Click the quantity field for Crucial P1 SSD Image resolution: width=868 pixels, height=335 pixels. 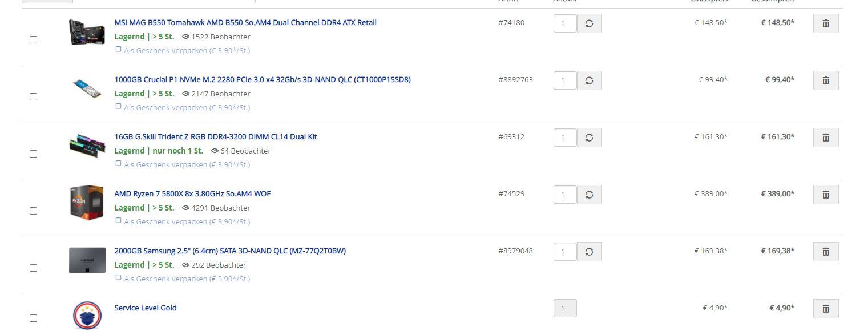point(564,80)
